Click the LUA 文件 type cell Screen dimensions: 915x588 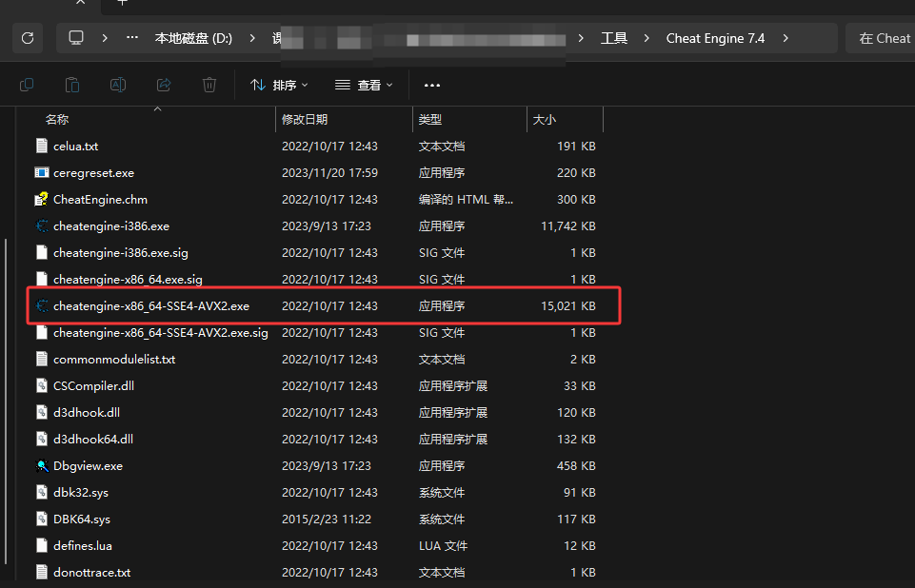(443, 546)
